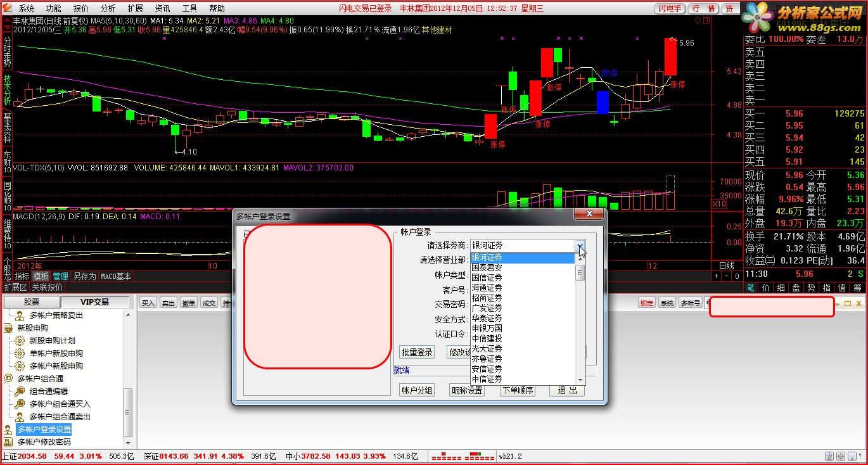Click the 闪电手 button at top

[x=670, y=9]
